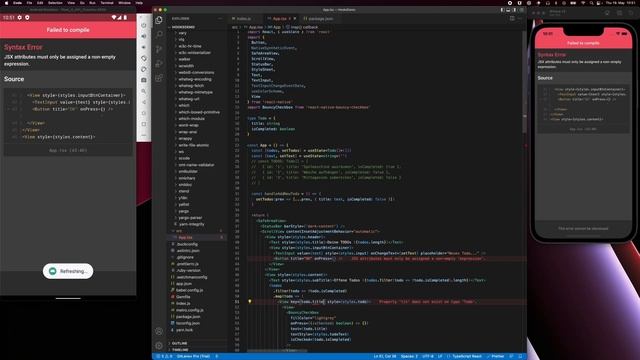The height and width of the screenshot is (360, 640).
Task: Open notifications bell in status bar
Action: (x=520, y=356)
